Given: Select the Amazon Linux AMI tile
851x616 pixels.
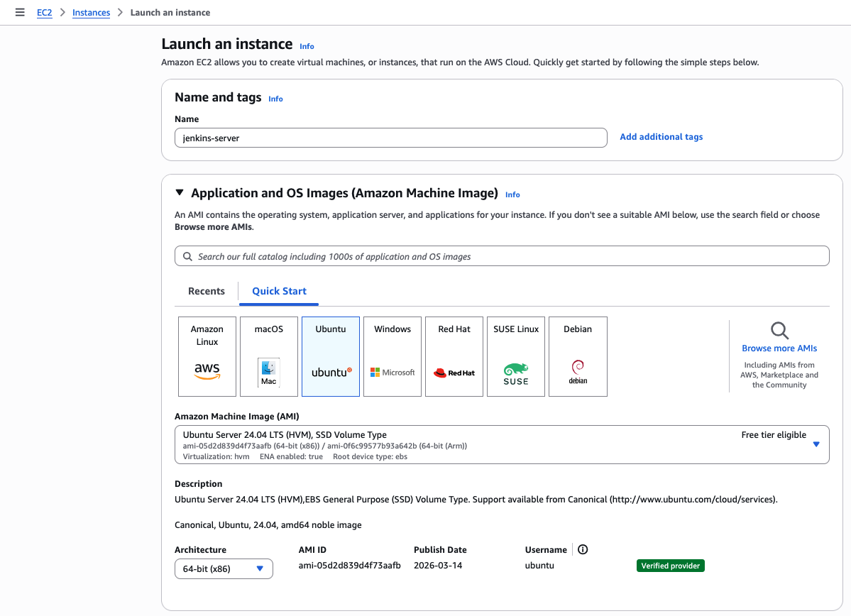Looking at the screenshot, I should coord(207,356).
